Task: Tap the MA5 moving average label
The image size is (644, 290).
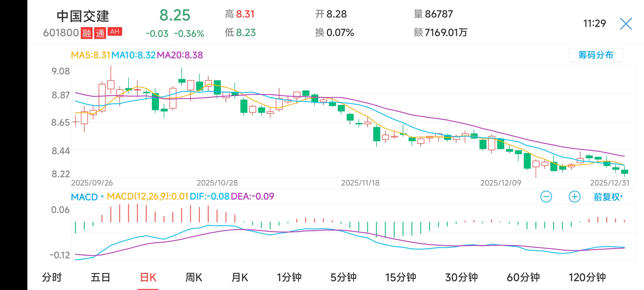Action: pos(90,55)
